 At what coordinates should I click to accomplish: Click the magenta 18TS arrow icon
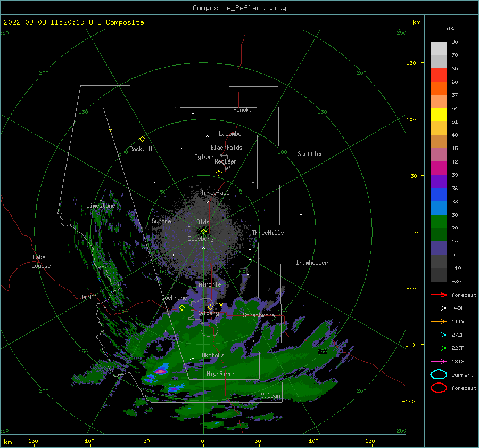[x=439, y=362]
